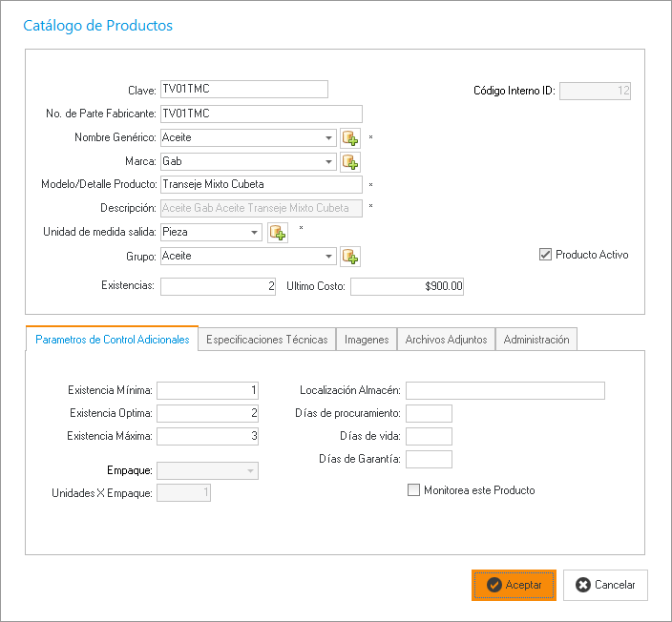
Task: Open the Grupo dropdown list
Action: pos(328,256)
